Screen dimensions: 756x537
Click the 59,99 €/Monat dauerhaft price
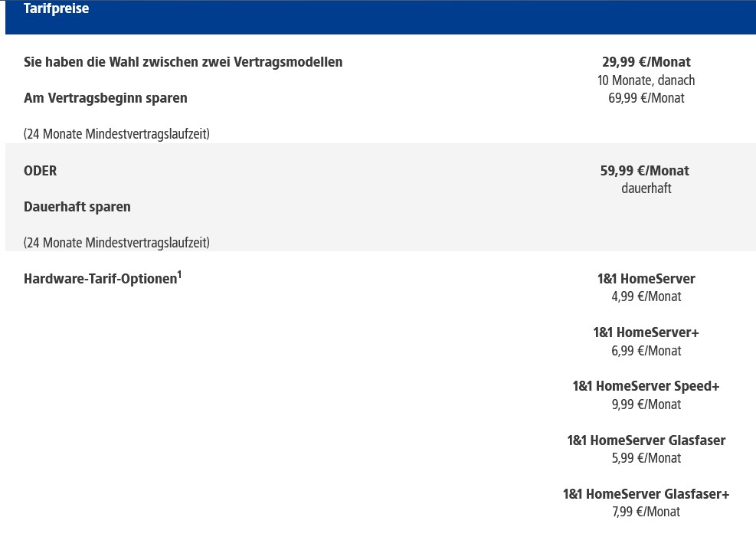pyautogui.click(x=645, y=171)
